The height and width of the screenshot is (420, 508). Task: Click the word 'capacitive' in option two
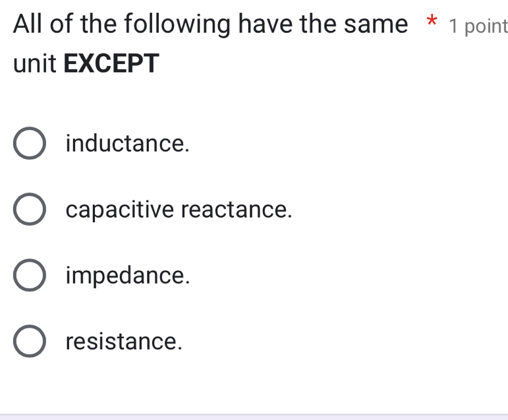coord(120,210)
